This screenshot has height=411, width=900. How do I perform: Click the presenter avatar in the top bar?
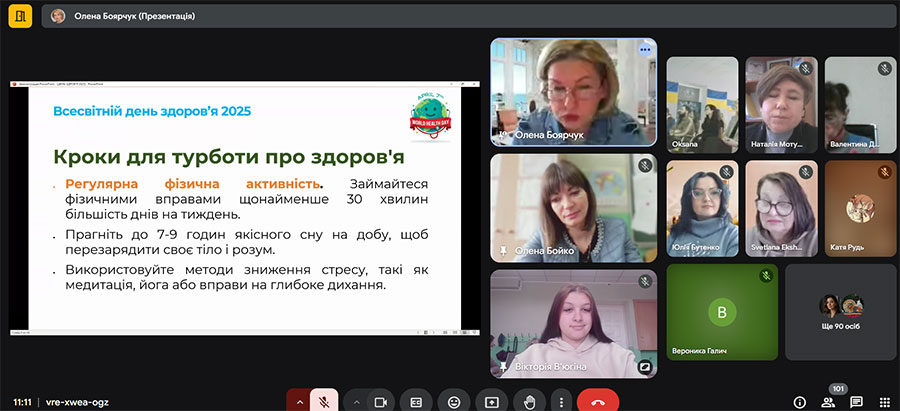[x=58, y=16]
